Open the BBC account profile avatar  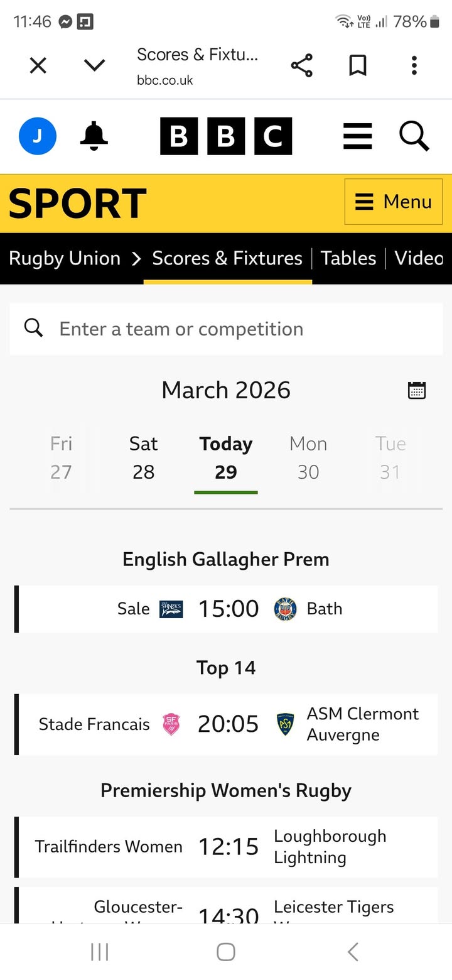[x=38, y=136]
